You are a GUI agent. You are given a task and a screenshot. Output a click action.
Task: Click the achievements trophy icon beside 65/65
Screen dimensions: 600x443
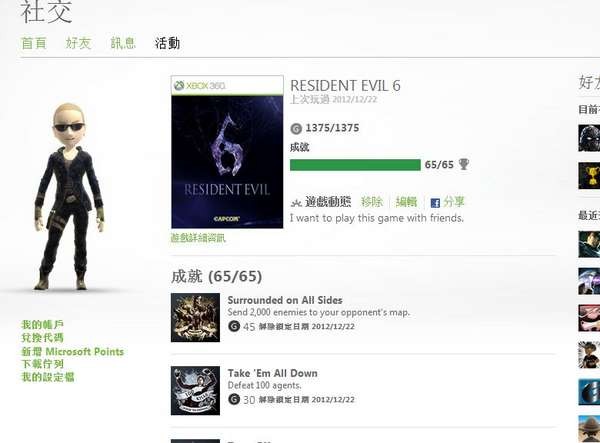click(464, 164)
